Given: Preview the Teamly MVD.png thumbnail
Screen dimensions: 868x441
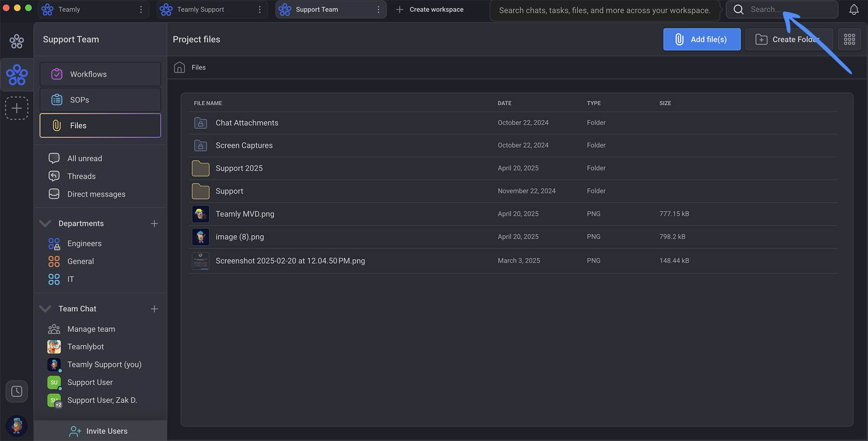Looking at the screenshot, I should coord(200,214).
